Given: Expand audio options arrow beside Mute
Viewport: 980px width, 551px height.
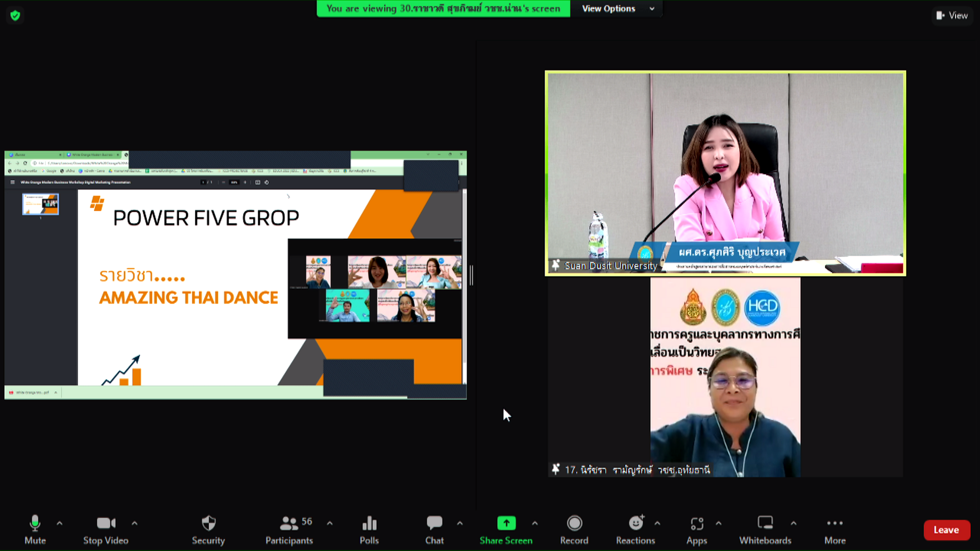Looking at the screenshot, I should [x=60, y=523].
